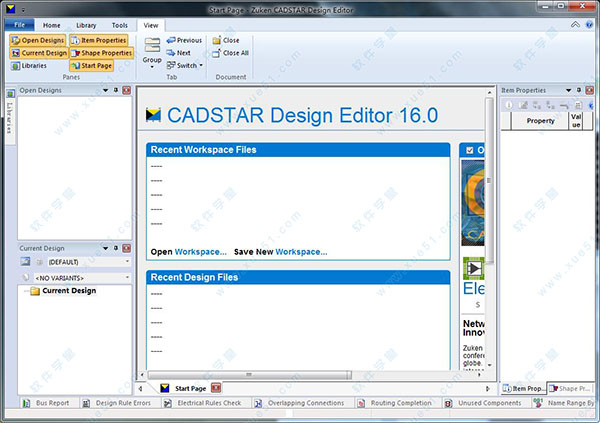Viewport: 600px width, 423px height.
Task: Click the CADSTAR promotional image thumbnail
Action: pyautogui.click(x=473, y=203)
